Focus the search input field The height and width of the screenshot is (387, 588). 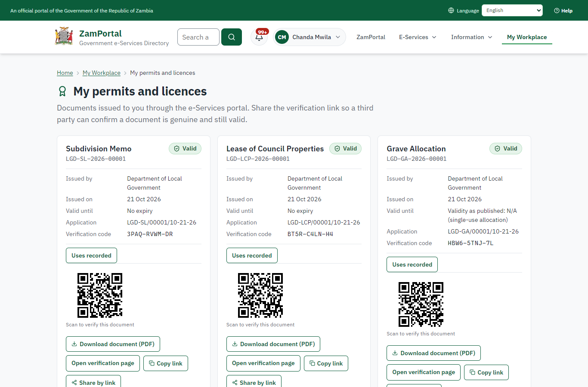[198, 37]
